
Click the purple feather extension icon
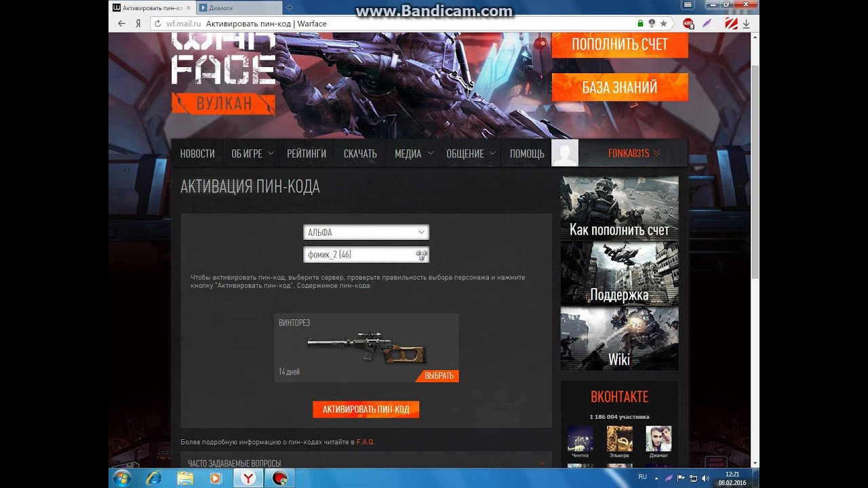coord(707,24)
